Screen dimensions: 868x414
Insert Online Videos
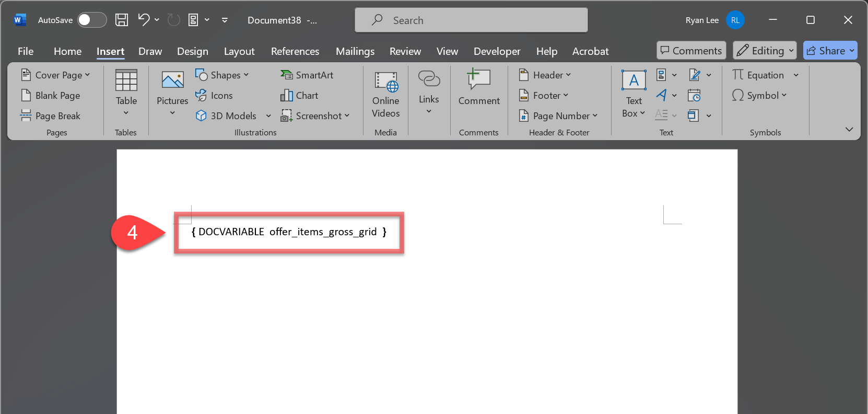(x=385, y=94)
